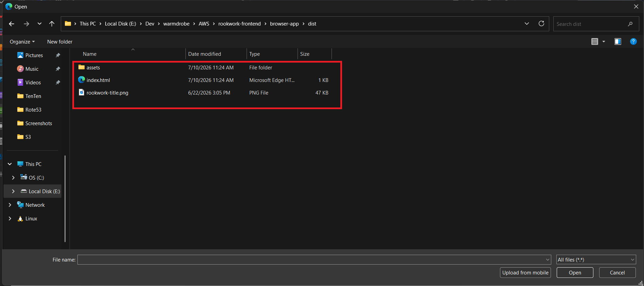Screen dimensions: 644x286
Task: Navigate to rookwork-frontend in breadcrumb
Action: point(239,24)
